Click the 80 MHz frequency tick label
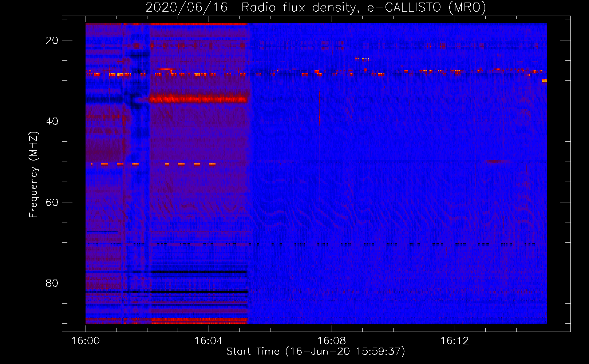 click(52, 283)
